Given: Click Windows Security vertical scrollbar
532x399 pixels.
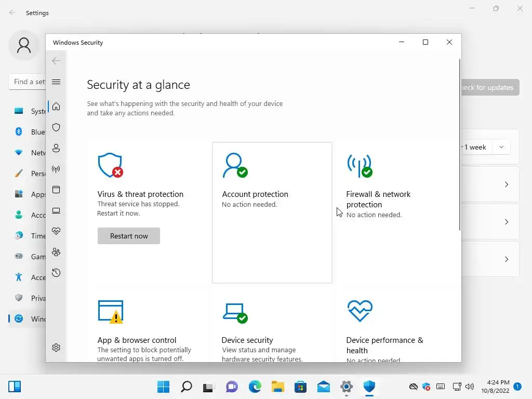Looking at the screenshot, I should [x=459, y=144].
